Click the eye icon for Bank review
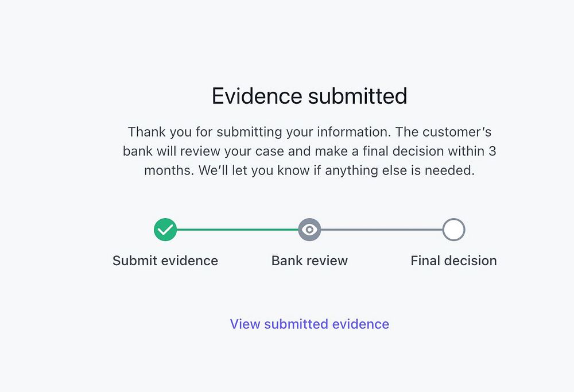The height and width of the screenshot is (392, 574). pyautogui.click(x=309, y=230)
